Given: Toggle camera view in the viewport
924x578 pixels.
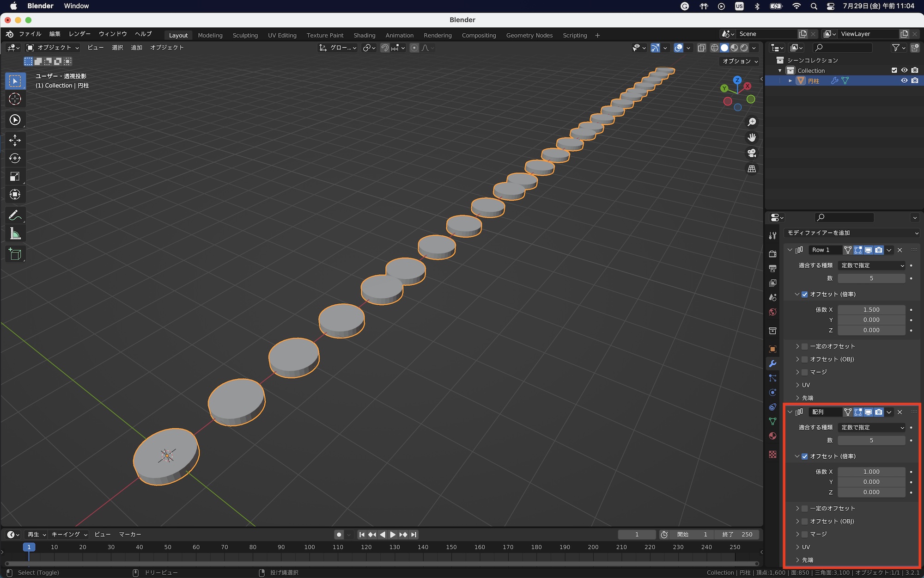Looking at the screenshot, I should (752, 153).
